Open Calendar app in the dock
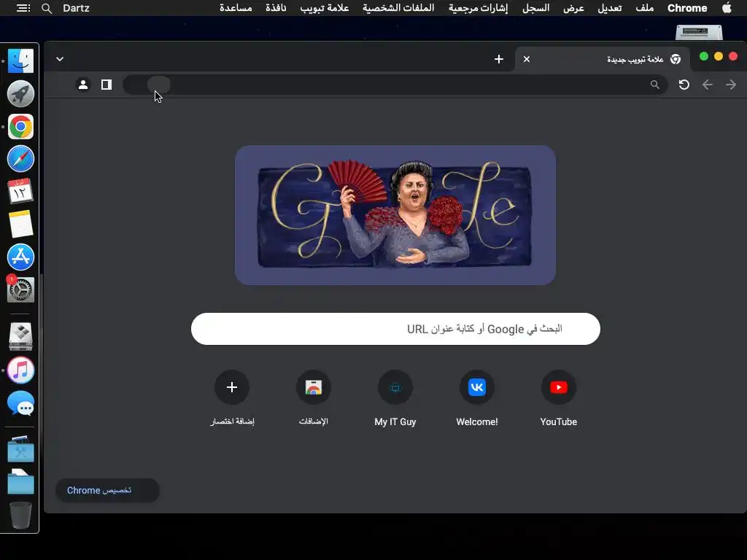Screen dimensions: 747x560 coord(20,192)
